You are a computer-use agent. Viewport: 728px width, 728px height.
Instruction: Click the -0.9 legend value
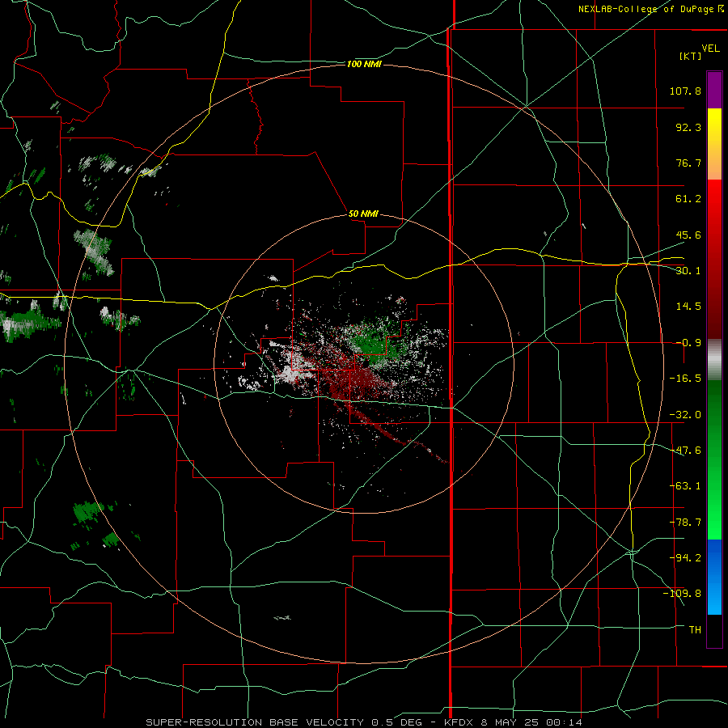point(688,343)
